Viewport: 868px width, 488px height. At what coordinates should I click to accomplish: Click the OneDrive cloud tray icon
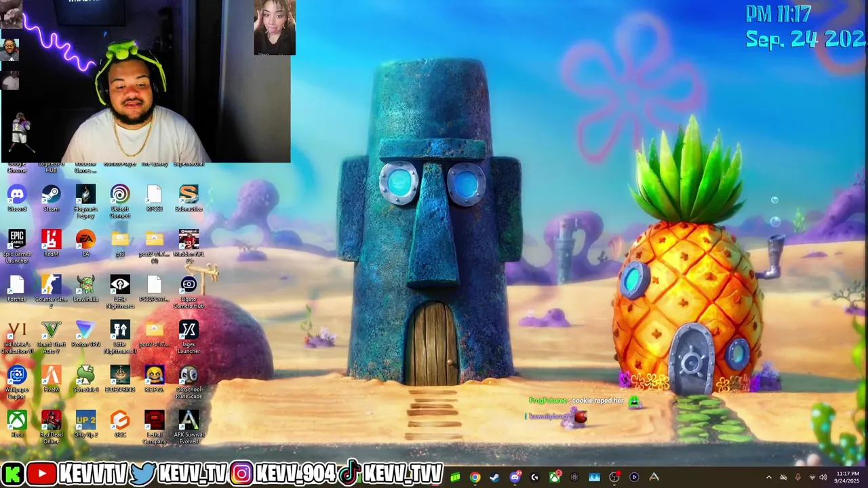783,477
